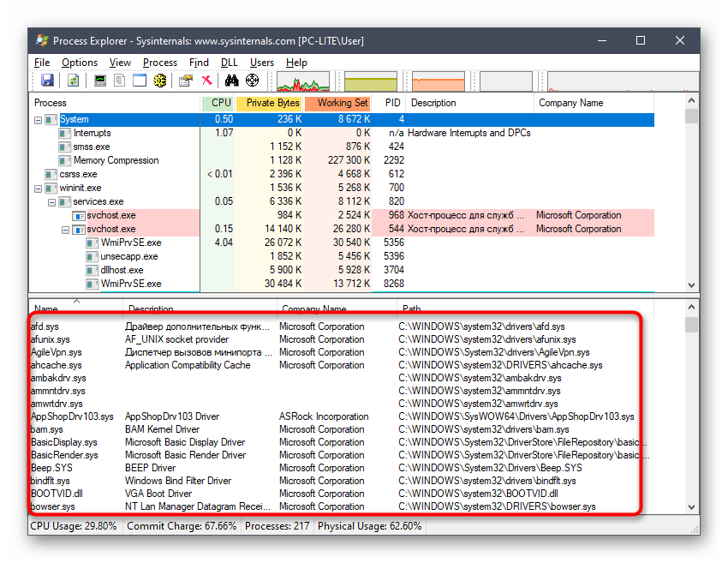Select the Beep.SYS driver row
The height and width of the screenshot is (563, 728).
tap(340, 468)
